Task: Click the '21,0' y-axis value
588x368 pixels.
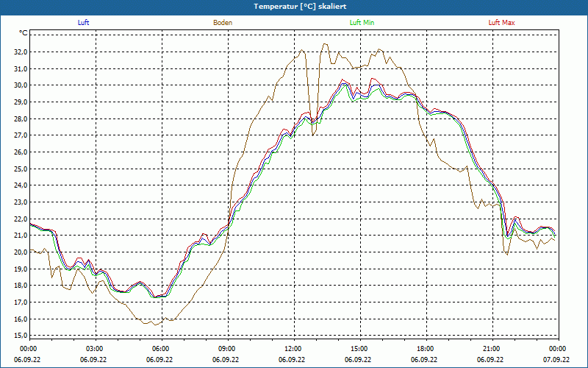Action: 21,236
